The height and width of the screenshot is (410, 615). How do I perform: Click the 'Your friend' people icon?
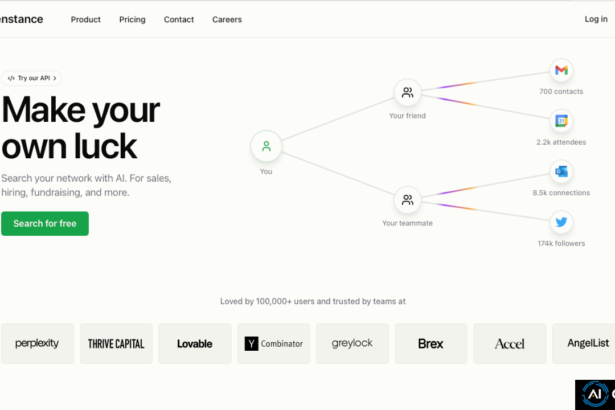click(x=407, y=94)
